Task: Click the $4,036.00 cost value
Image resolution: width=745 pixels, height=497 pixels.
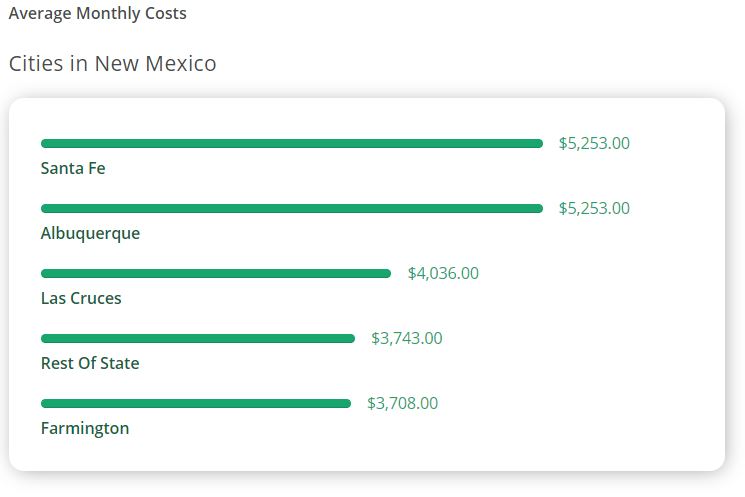Action: (x=443, y=274)
